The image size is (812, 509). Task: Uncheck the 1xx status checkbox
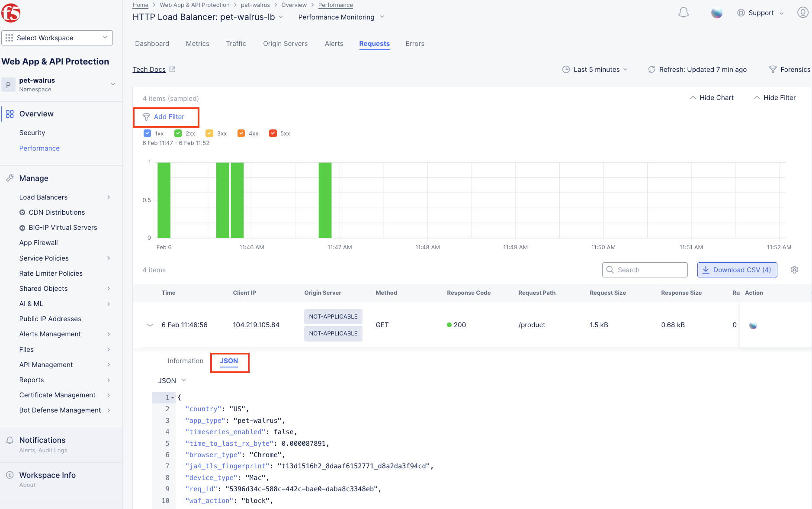coord(147,133)
